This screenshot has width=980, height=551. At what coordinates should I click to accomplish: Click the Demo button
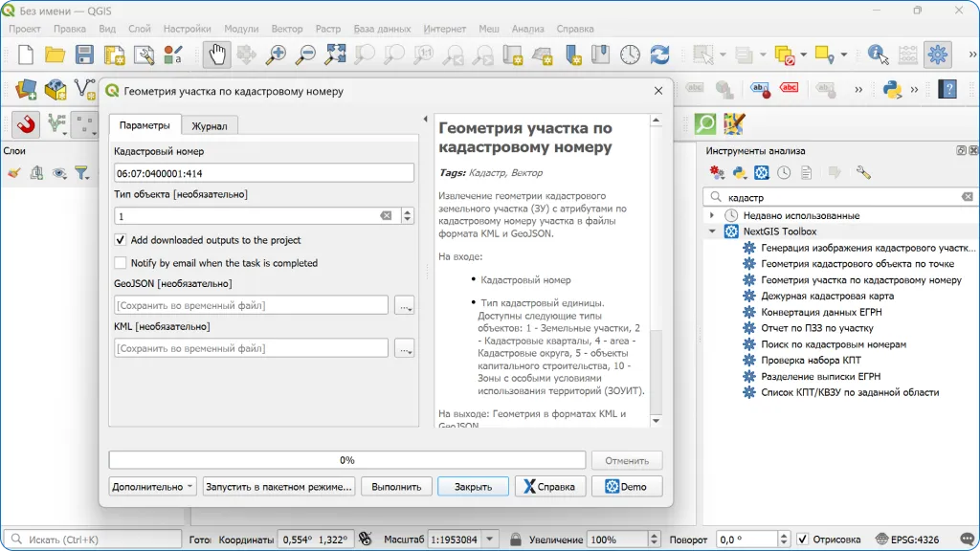[627, 487]
